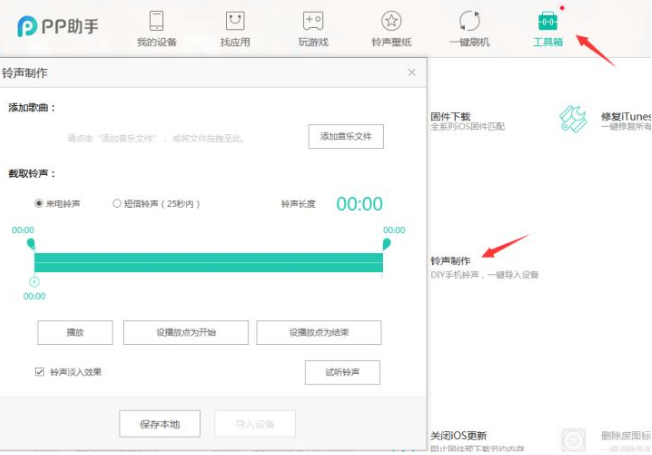The width and height of the screenshot is (652, 455).
Task: Open 一键刷机 flash icon
Action: pyautogui.click(x=469, y=21)
